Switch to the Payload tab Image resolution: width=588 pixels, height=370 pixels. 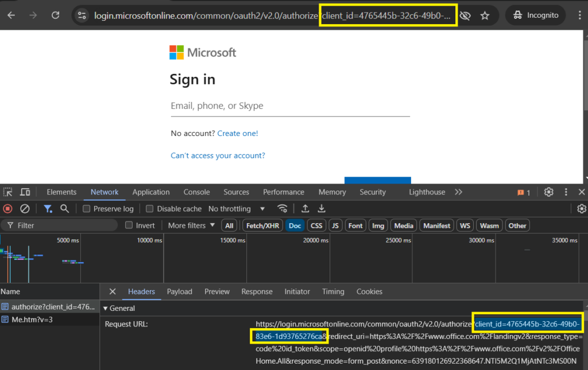pyautogui.click(x=179, y=291)
